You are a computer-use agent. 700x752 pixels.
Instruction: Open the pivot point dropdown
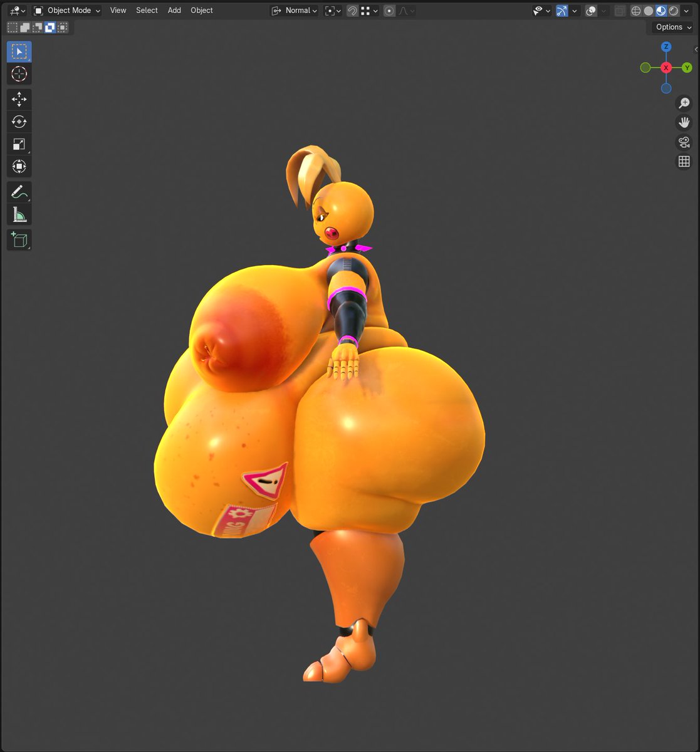(333, 11)
